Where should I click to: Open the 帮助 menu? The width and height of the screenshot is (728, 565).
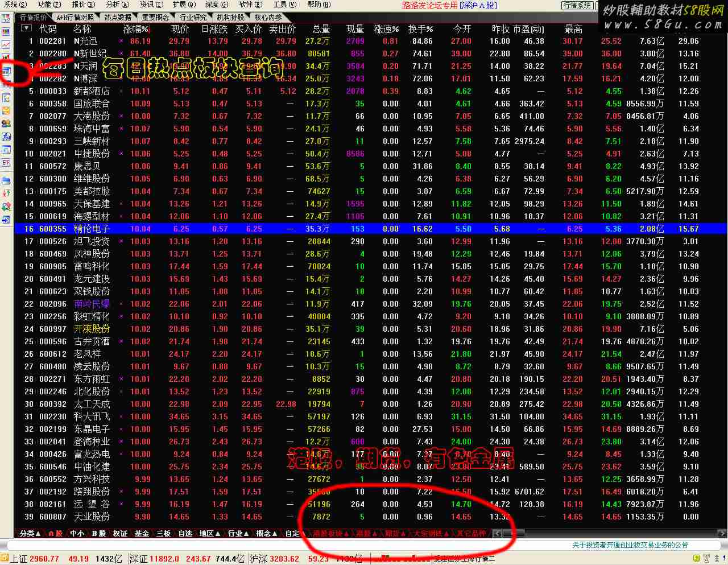(318, 5)
